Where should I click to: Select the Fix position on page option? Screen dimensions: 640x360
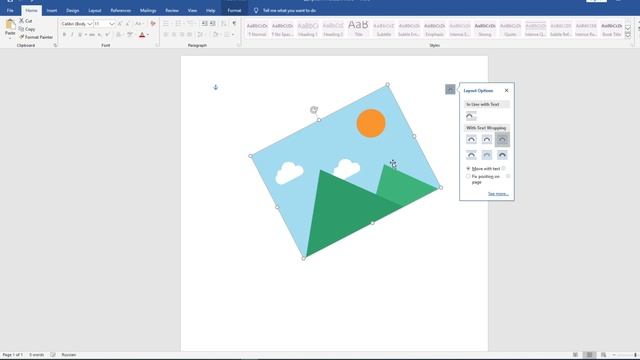click(x=468, y=176)
